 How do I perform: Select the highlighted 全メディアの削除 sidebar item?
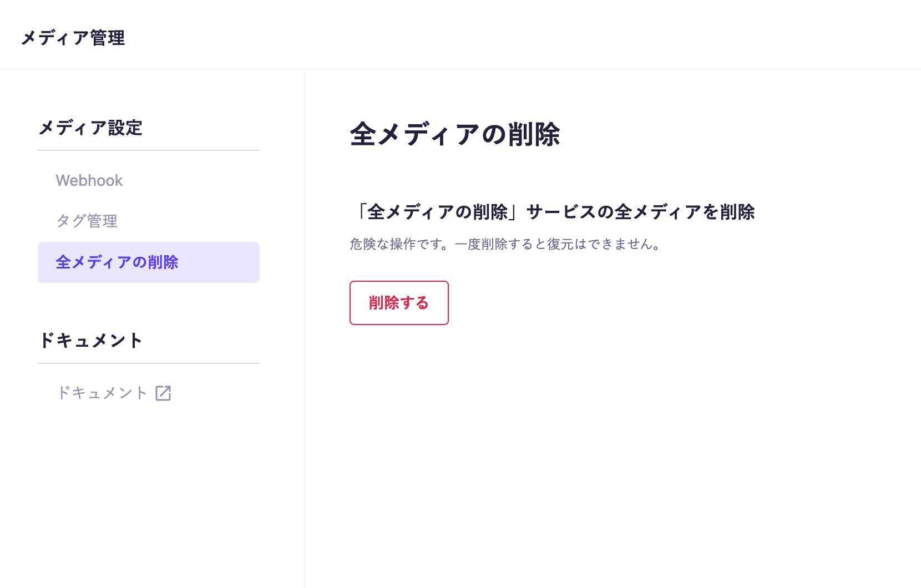(117, 262)
